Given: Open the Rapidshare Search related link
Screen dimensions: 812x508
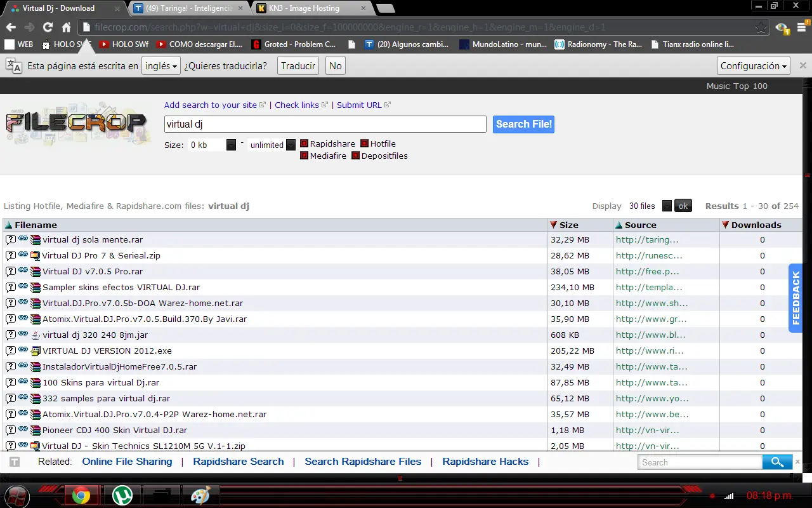Looking at the screenshot, I should coord(239,462).
